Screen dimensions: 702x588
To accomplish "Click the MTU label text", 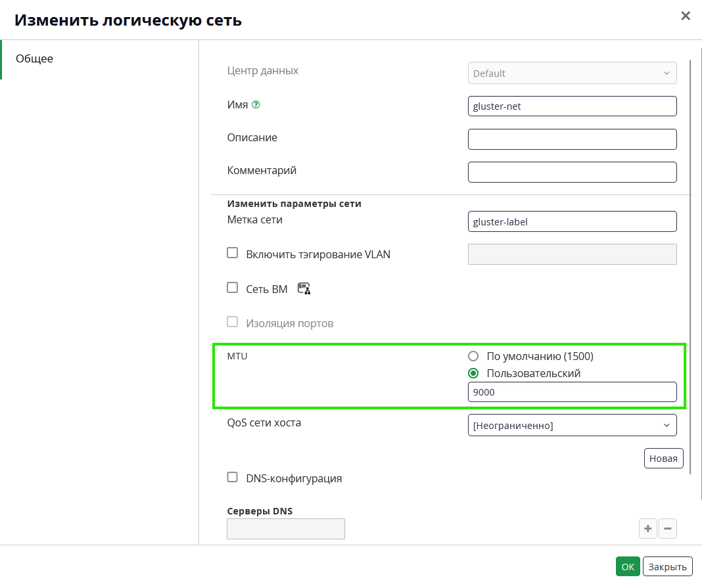I will click(237, 356).
